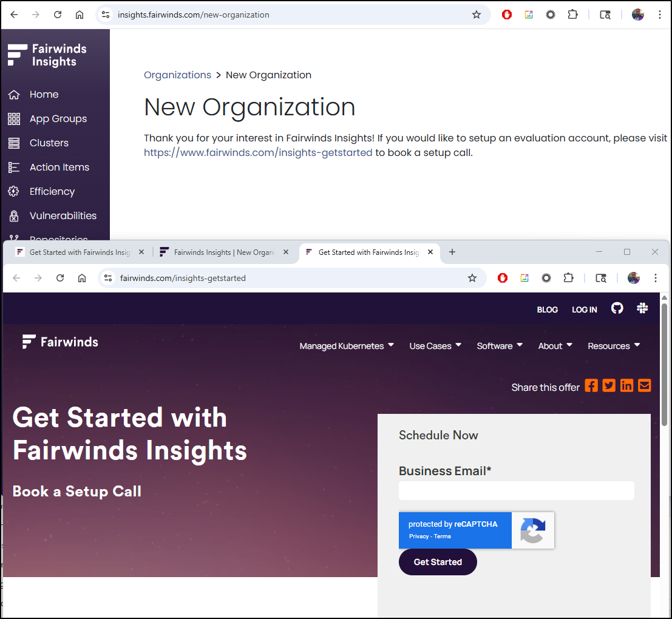This screenshot has width=672, height=619.
Task: Share this offer by email icon
Action: 644,385
